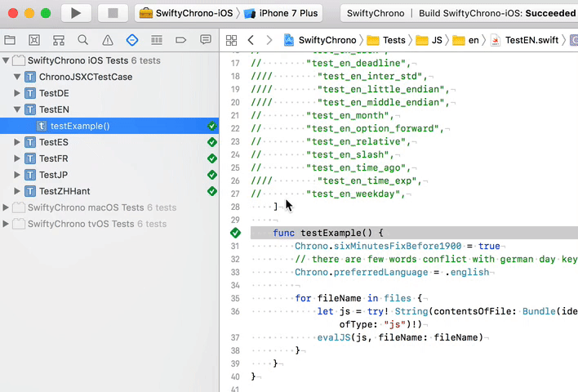Click line number 31 in the gutter
578x392 pixels.
pos(235,246)
